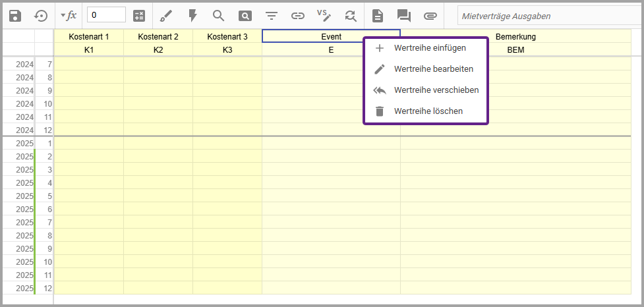This screenshot has height=307, width=644.
Task: Click the magnifier search icon
Action: pyautogui.click(x=218, y=15)
